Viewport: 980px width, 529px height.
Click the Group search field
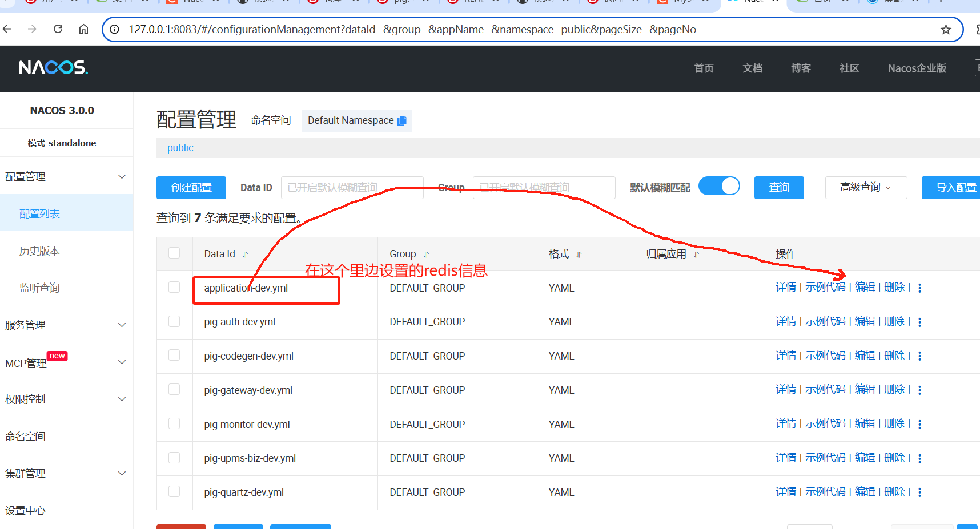coord(544,188)
